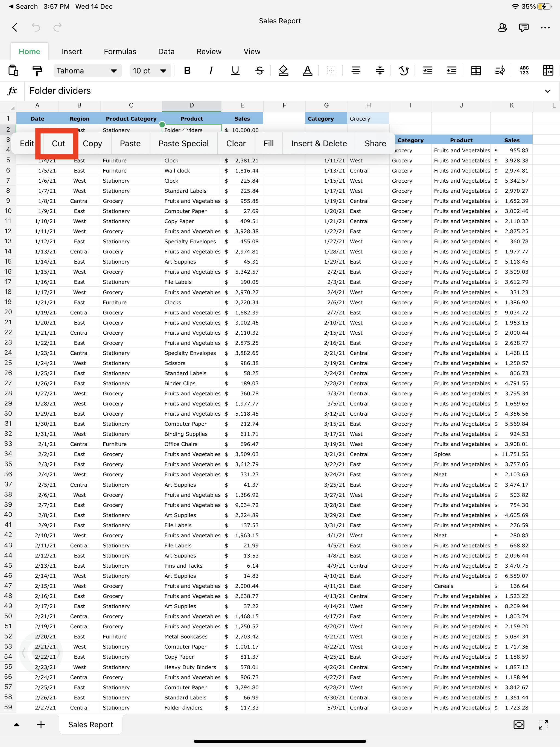The width and height of the screenshot is (560, 747).
Task: Toggle italic formatting
Action: coord(211,71)
